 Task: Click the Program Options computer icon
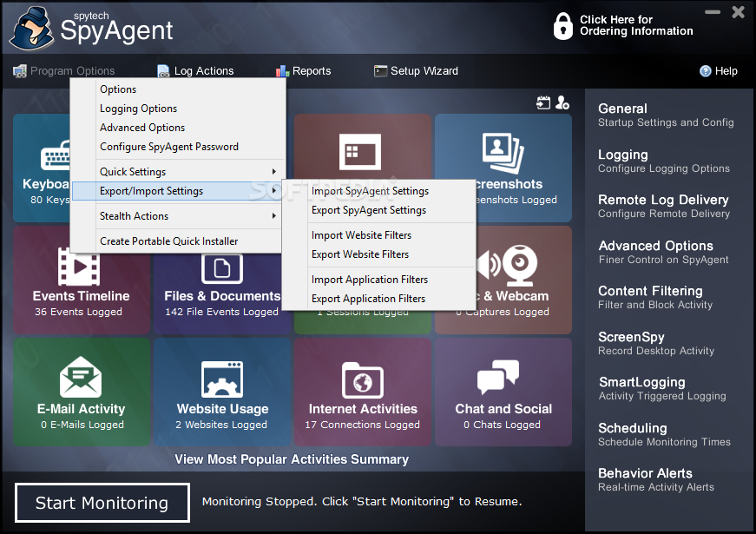20,71
